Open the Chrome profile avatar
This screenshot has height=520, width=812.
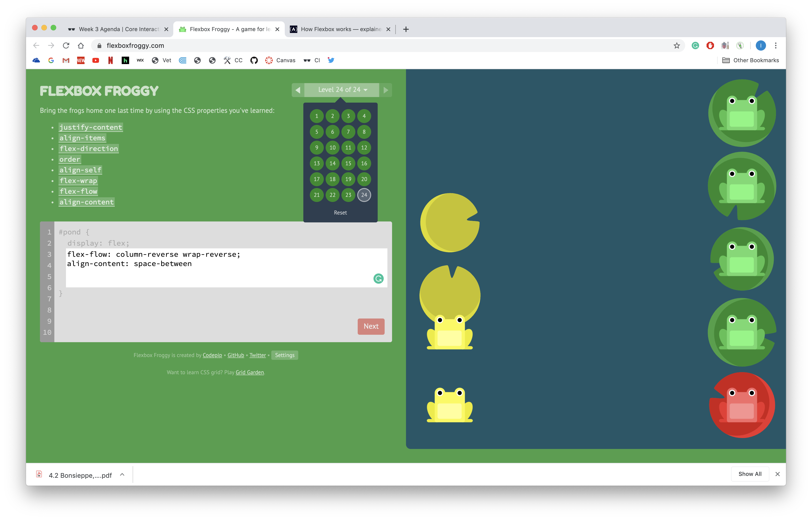(761, 45)
